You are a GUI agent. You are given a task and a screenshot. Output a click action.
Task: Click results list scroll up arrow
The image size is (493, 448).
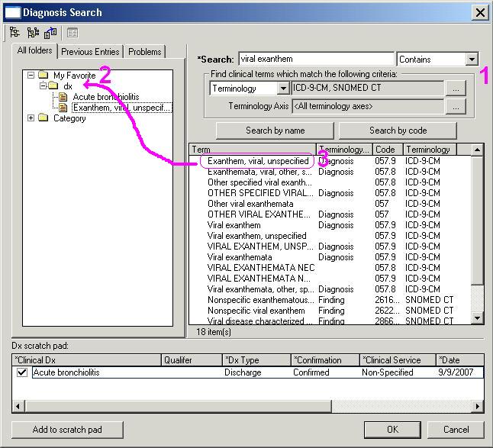tap(477, 150)
